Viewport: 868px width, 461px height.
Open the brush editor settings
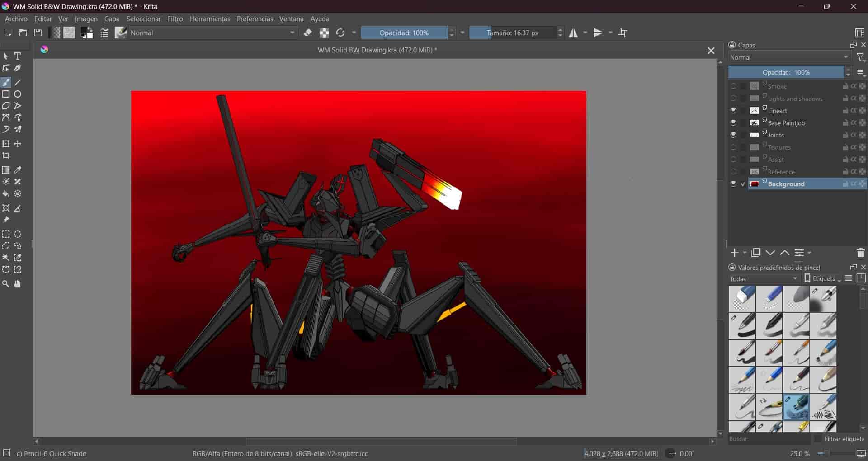click(104, 33)
